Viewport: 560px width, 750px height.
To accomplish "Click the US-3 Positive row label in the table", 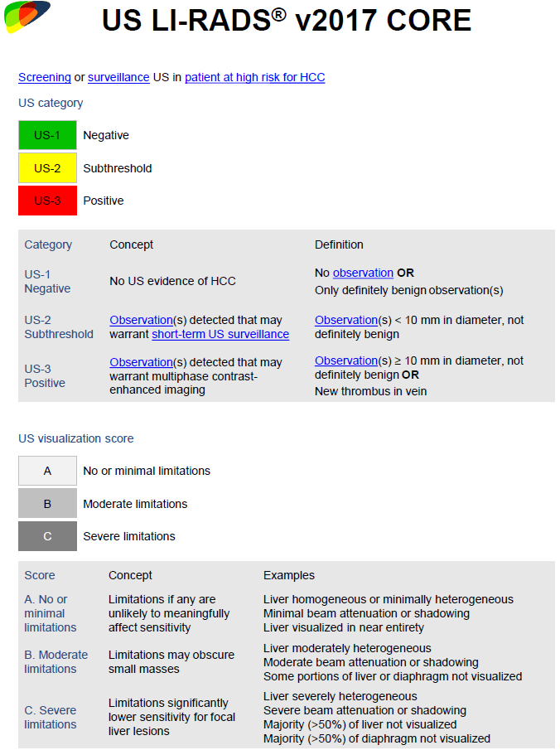I will [45, 375].
